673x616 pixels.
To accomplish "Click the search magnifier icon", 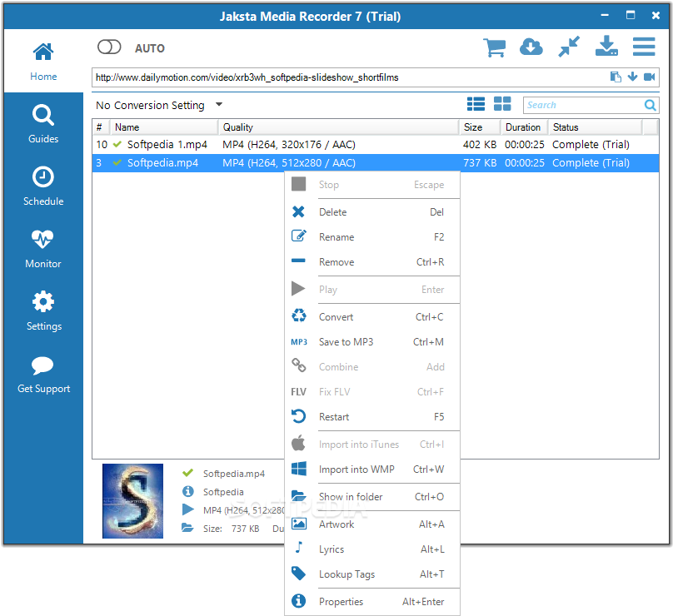I will (x=650, y=105).
